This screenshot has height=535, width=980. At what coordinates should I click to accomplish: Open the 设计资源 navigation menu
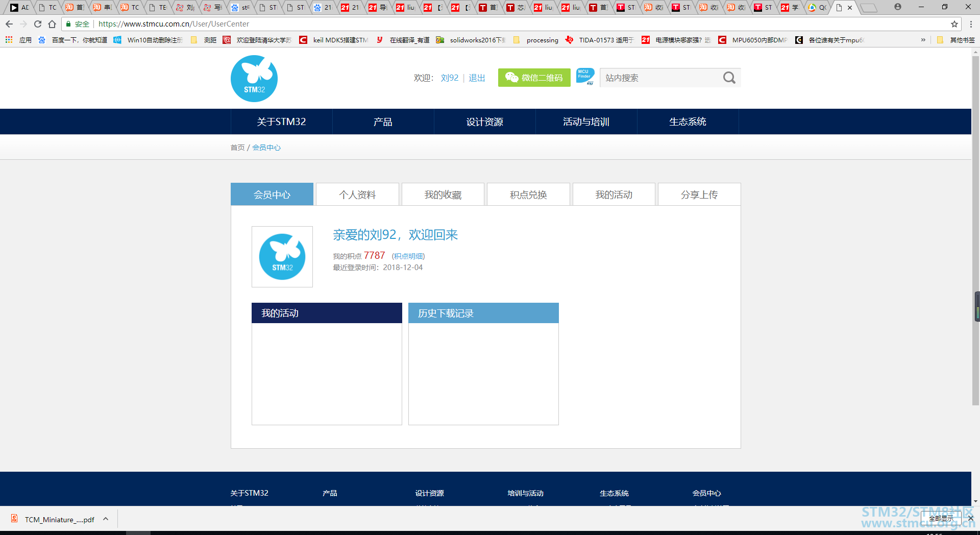(x=484, y=121)
